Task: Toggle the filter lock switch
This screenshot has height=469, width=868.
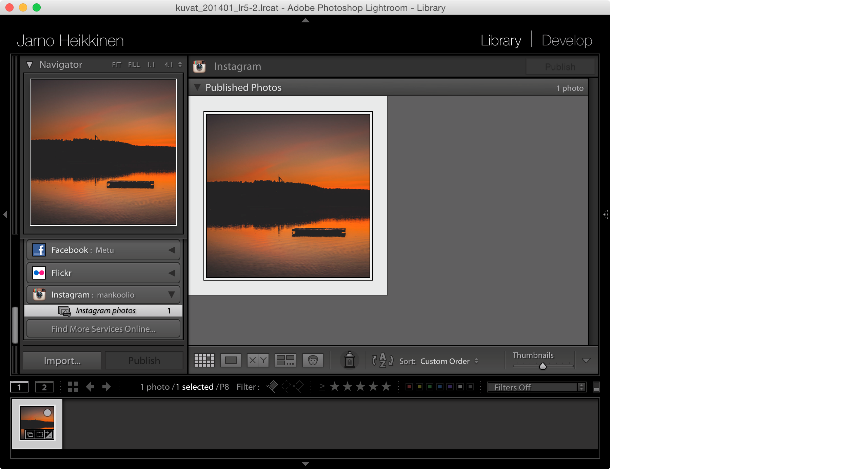Action: tap(596, 387)
